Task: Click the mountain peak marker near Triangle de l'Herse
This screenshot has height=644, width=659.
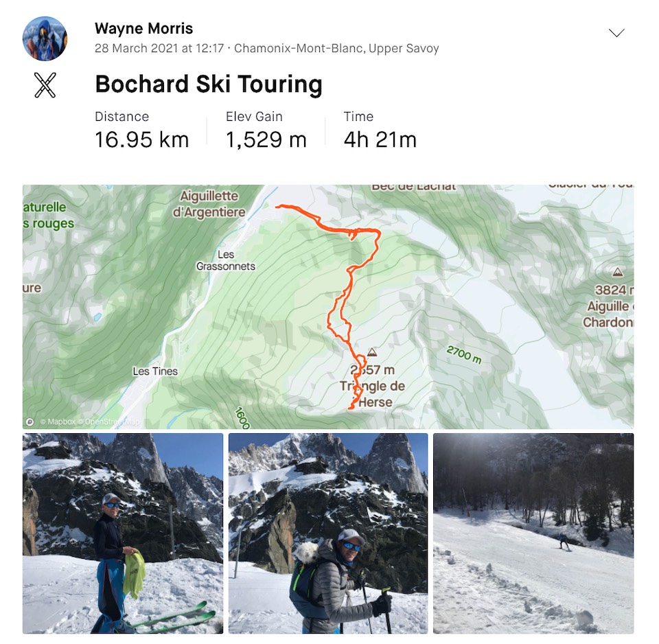Action: coord(372,352)
